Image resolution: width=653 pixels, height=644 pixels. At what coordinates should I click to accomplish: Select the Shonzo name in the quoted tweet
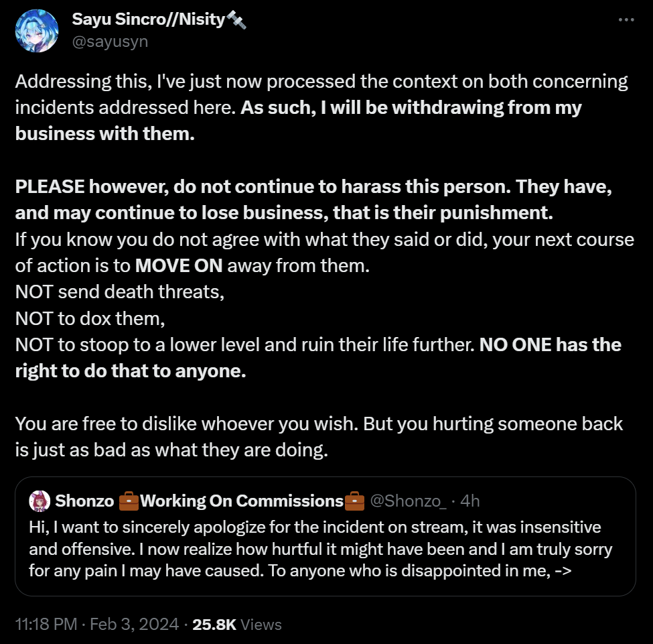tap(84, 501)
